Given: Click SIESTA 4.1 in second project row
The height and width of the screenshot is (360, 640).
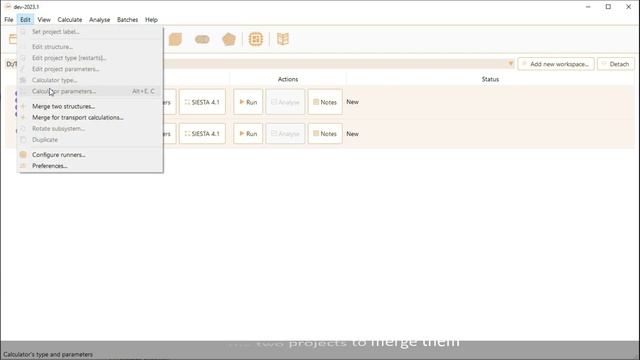Looking at the screenshot, I should coord(202,133).
